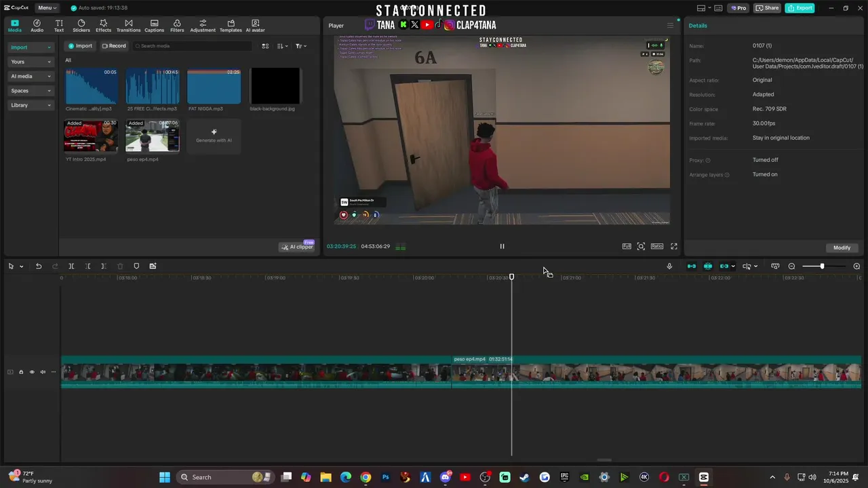The width and height of the screenshot is (868, 488).
Task: Expand the Library sidebar section
Action: pyautogui.click(x=31, y=105)
